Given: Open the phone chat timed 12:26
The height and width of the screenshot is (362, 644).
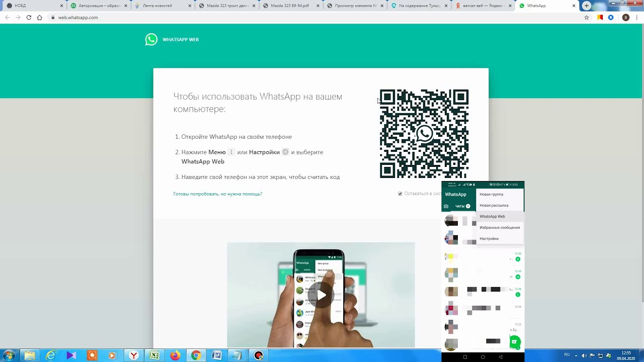Looking at the screenshot, I should (482, 309).
